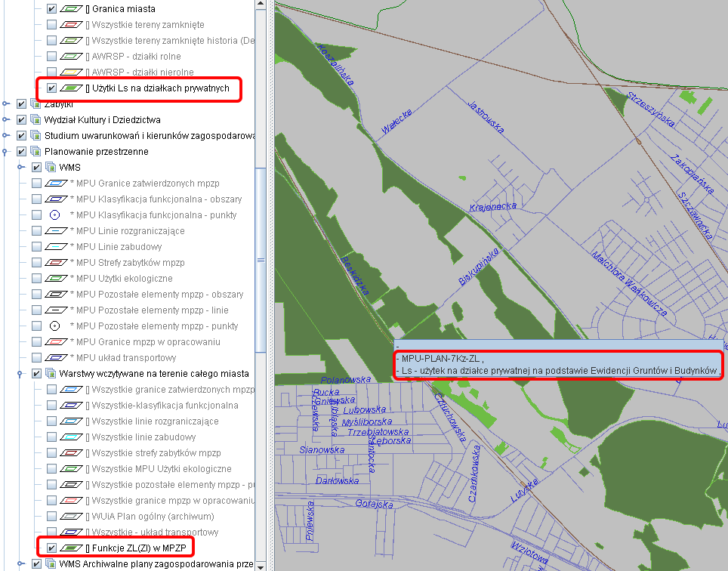Click the Wydział Kultury i Dziedzictwa group icon
Viewport: 728px width, 571px height.
pos(35,120)
